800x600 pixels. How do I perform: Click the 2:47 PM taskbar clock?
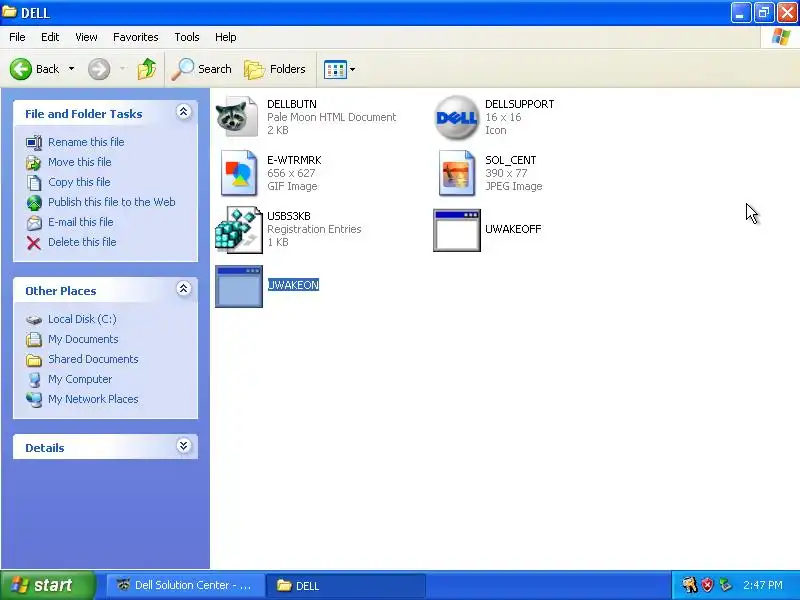(763, 585)
